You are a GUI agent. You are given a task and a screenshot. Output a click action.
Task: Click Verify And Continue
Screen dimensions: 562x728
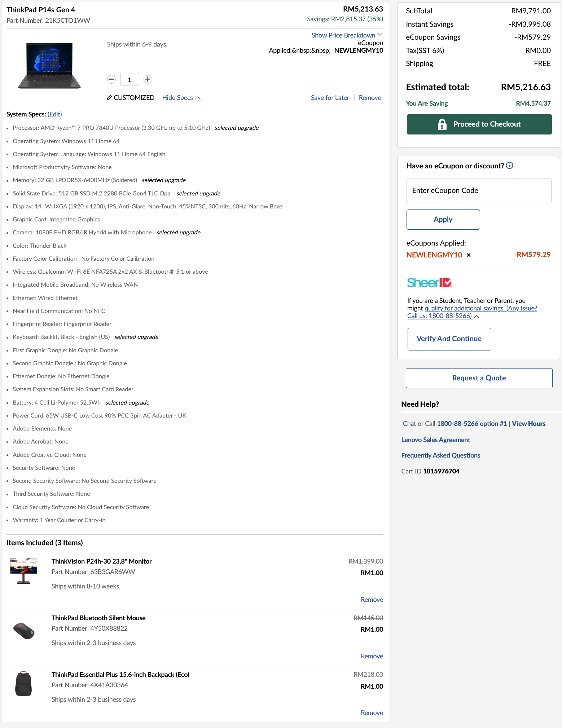(x=449, y=339)
